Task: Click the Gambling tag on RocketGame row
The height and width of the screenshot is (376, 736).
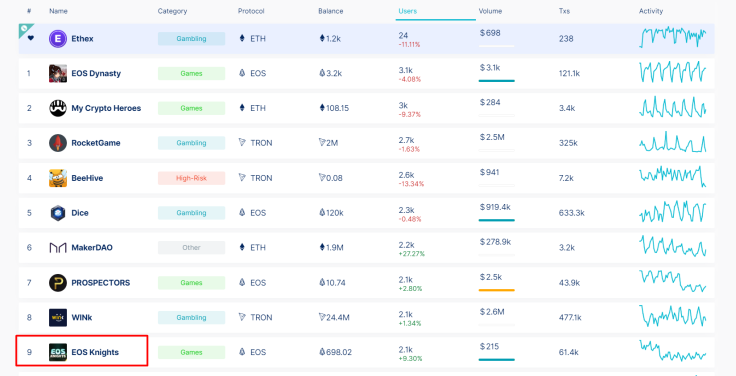Action: [192, 143]
